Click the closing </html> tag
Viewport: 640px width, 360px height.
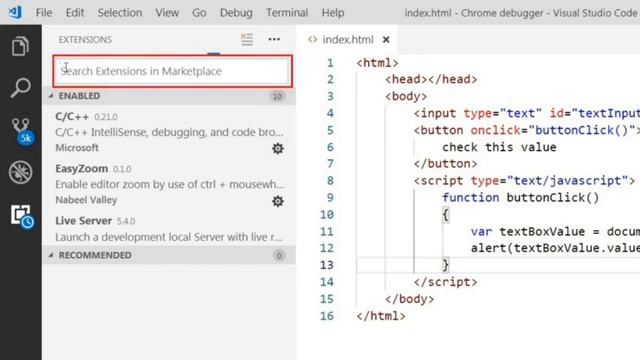pyautogui.click(x=381, y=316)
